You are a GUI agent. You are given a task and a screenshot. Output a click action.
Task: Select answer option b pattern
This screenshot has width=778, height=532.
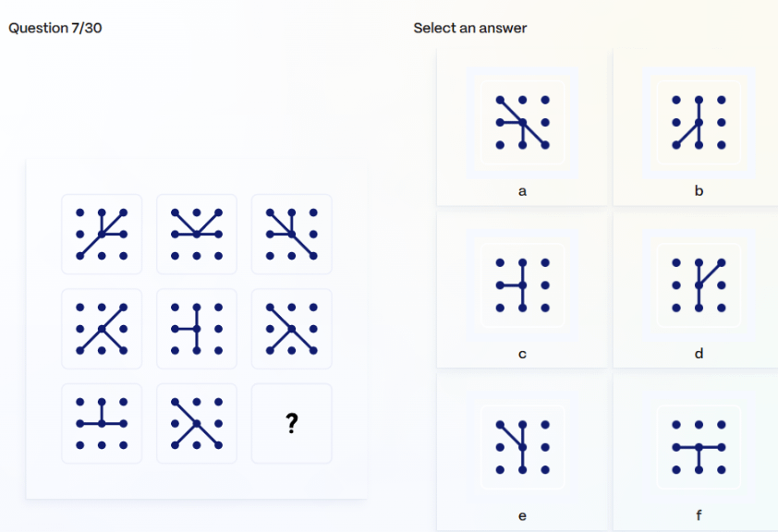pos(699,123)
